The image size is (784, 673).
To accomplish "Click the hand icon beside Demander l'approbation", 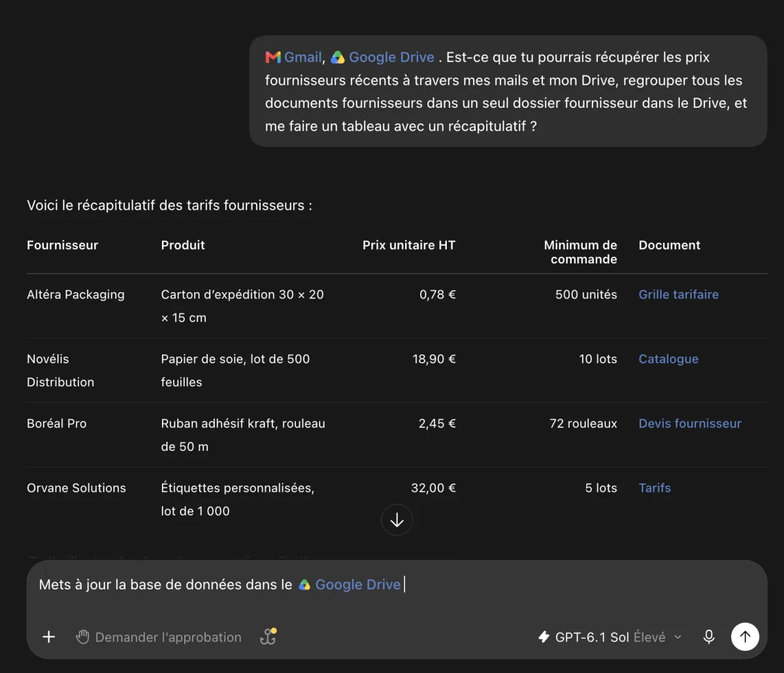I will coord(82,637).
